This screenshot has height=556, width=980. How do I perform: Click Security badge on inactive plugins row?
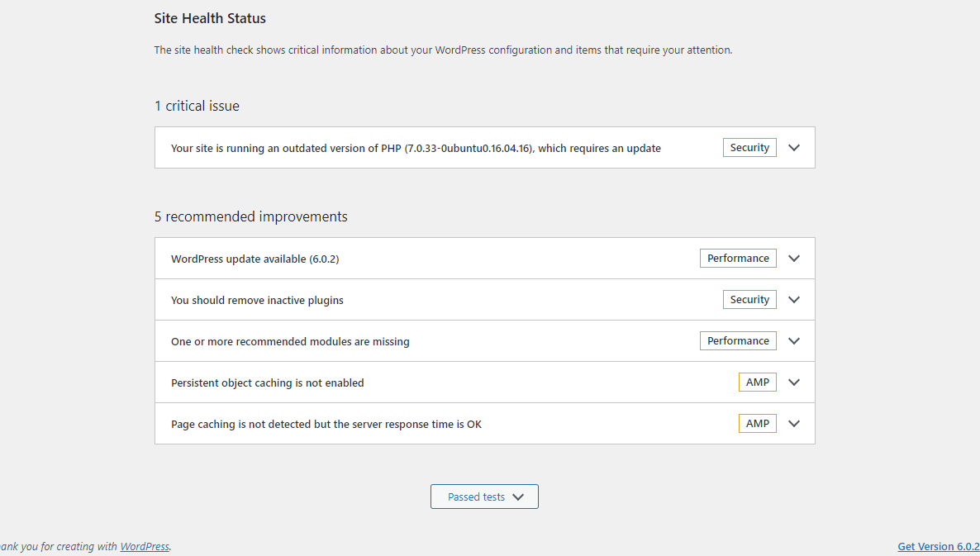point(749,300)
